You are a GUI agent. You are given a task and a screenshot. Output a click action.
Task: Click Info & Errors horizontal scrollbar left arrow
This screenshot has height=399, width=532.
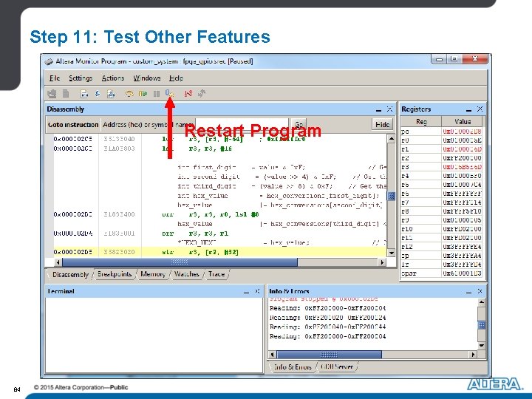pyautogui.click(x=272, y=355)
